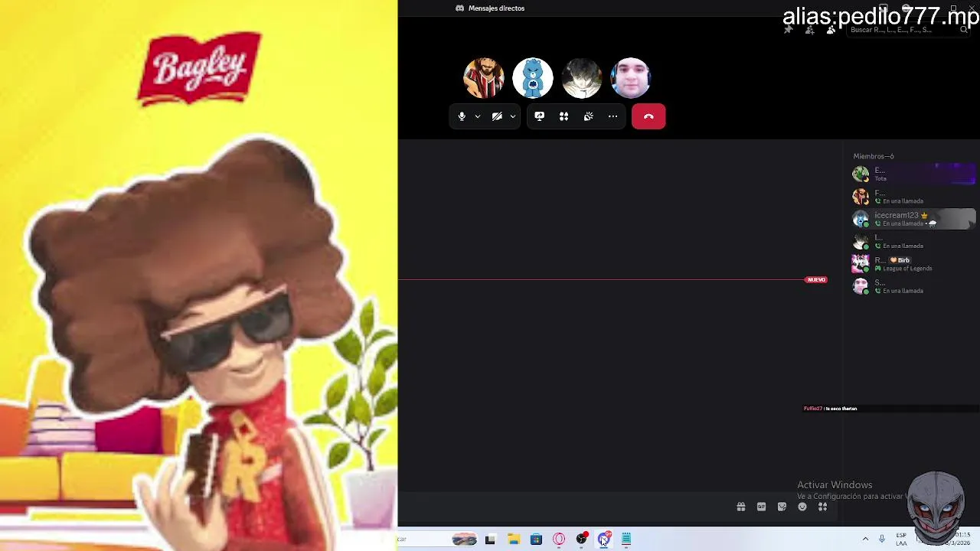
Task: Share your screen in the call
Action: [x=540, y=116]
